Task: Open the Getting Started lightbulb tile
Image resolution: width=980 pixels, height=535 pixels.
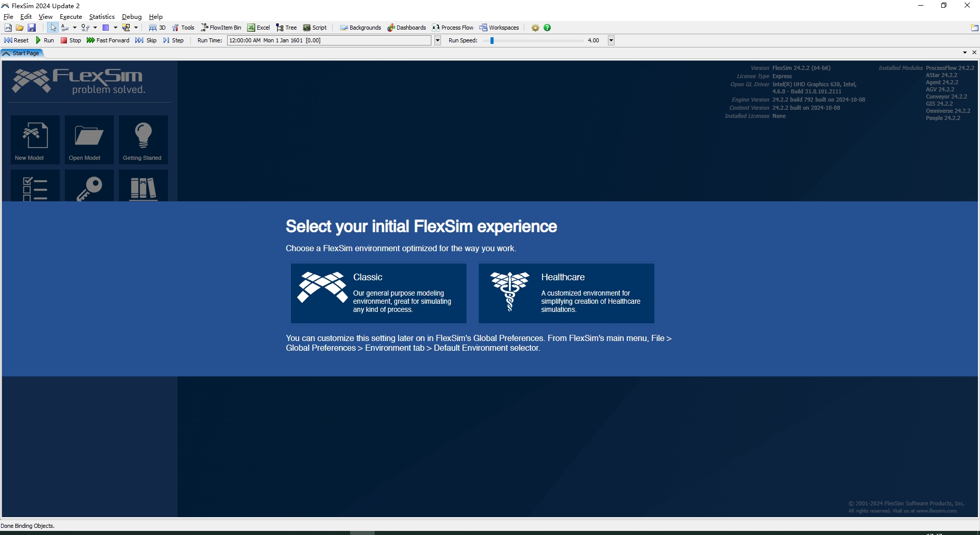Action: [x=143, y=139]
